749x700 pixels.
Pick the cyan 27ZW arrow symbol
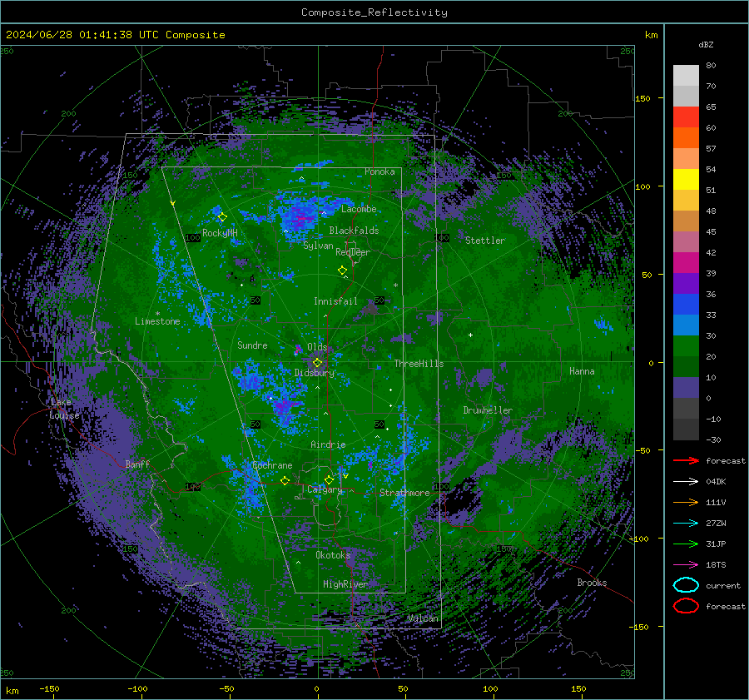pyautogui.click(x=686, y=524)
